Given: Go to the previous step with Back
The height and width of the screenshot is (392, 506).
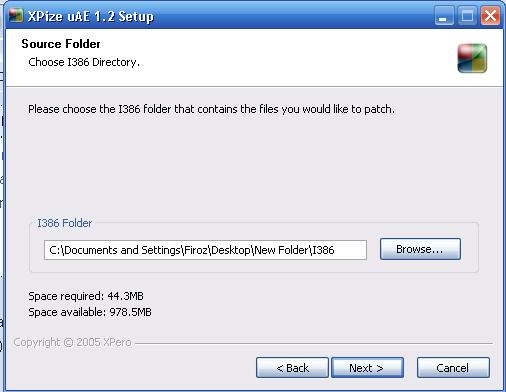Looking at the screenshot, I should 292,368.
